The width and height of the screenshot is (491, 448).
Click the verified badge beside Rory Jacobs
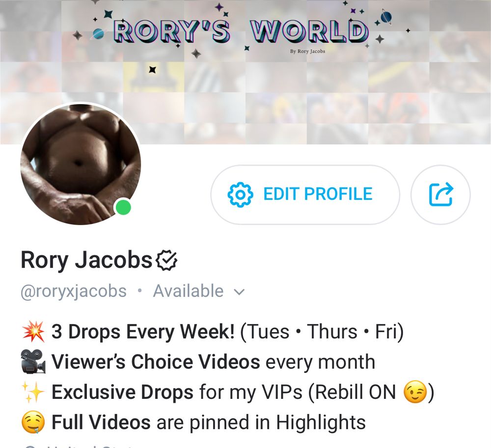tap(166, 260)
